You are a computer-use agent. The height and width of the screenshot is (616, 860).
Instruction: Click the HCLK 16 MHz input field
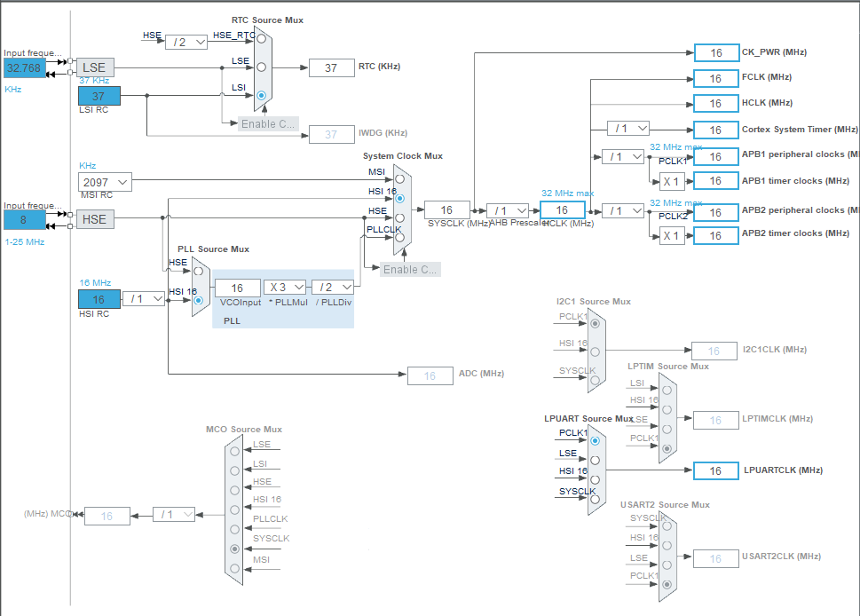pyautogui.click(x=562, y=210)
